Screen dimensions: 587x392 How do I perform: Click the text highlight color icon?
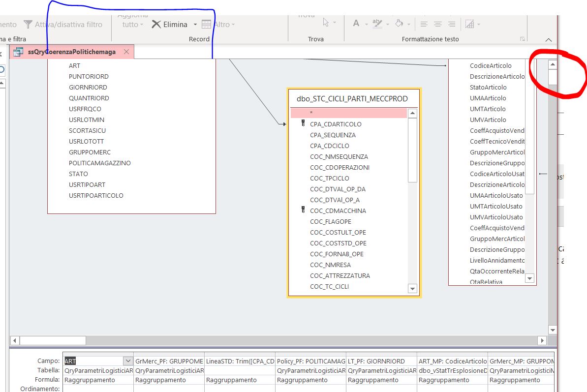[377, 24]
